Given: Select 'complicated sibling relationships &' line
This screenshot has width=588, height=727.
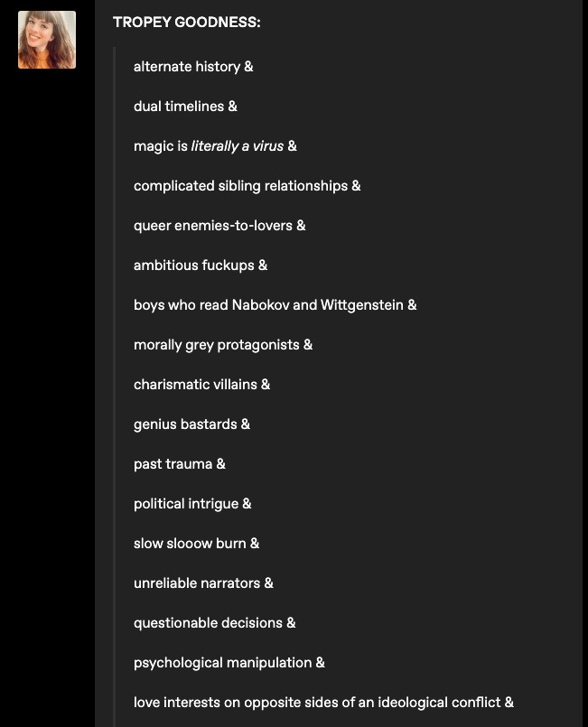Looking at the screenshot, I should pyautogui.click(x=247, y=186).
